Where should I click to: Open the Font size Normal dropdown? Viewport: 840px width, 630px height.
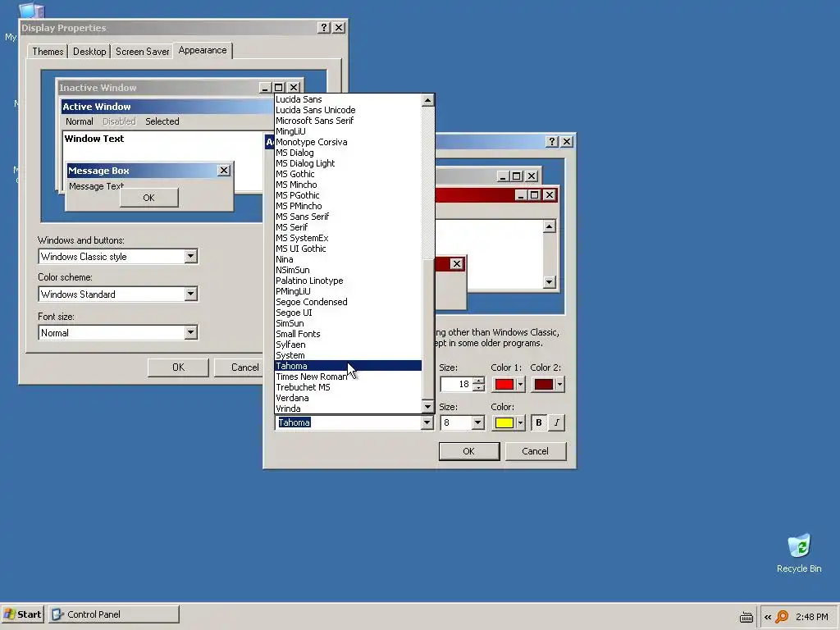[x=190, y=333]
